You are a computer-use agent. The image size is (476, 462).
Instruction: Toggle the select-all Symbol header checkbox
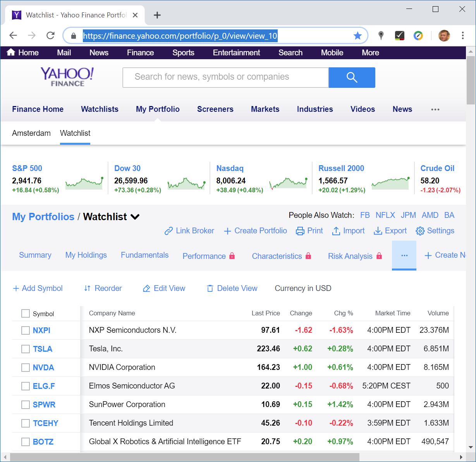coord(26,313)
